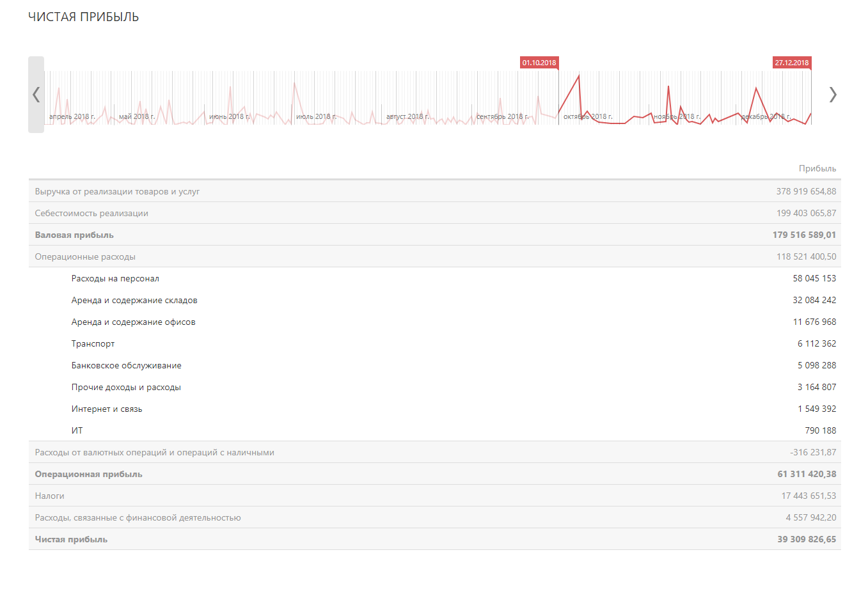Click the Транспорт expense row
868x589 pixels.
point(93,343)
